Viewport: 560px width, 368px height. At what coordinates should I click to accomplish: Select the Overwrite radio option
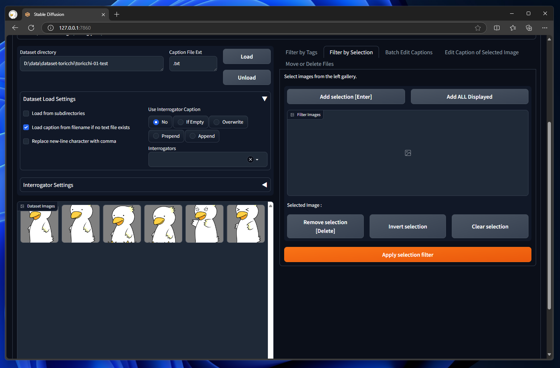click(x=228, y=122)
